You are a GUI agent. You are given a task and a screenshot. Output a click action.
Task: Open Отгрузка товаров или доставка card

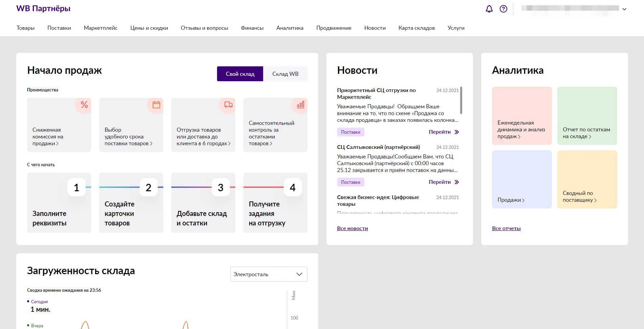coord(203,125)
